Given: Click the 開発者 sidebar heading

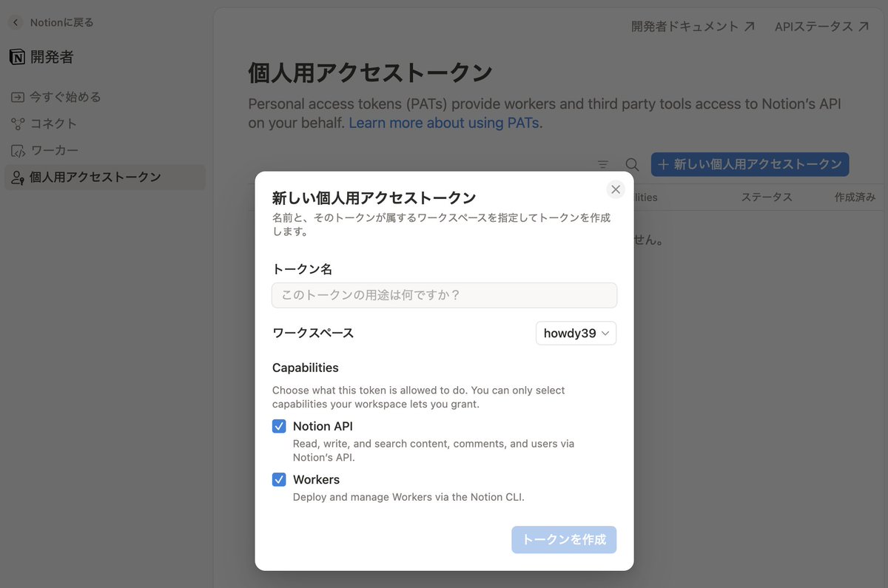Looking at the screenshot, I should point(52,57).
